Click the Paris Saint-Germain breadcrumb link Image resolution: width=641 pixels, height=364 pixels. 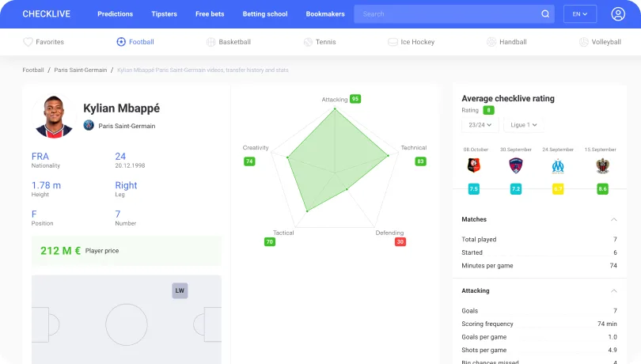(81, 70)
